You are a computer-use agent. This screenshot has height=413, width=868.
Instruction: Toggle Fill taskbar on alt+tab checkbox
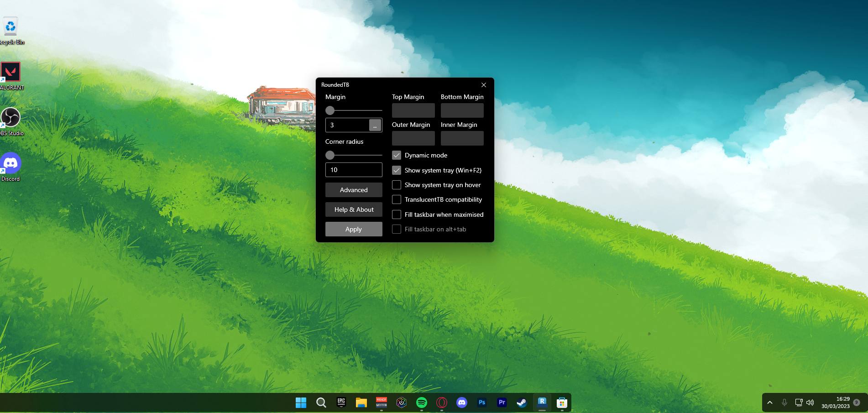point(397,229)
